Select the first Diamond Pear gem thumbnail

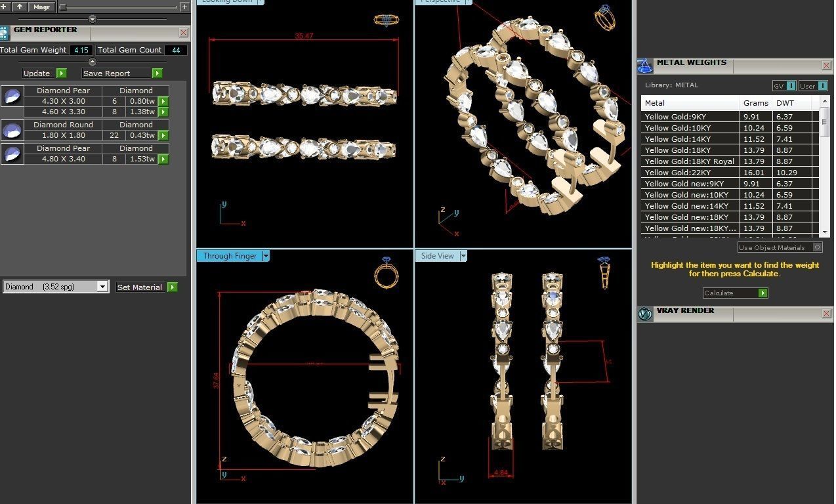point(12,96)
